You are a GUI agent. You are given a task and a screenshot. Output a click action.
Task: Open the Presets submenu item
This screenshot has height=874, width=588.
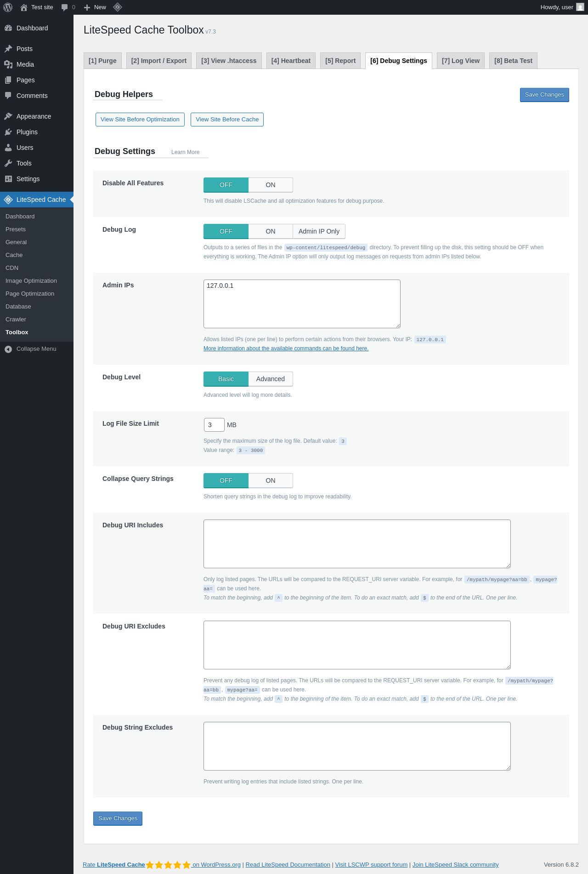37,229
